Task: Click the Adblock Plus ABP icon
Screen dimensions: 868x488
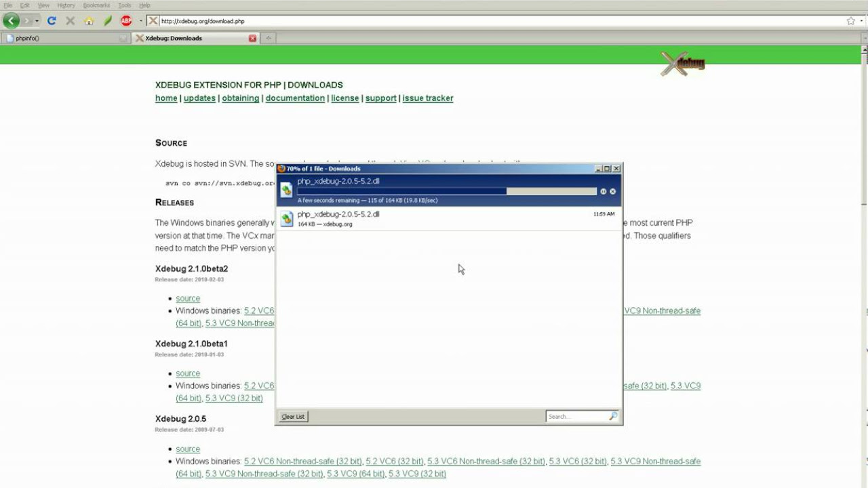Action: click(x=126, y=21)
